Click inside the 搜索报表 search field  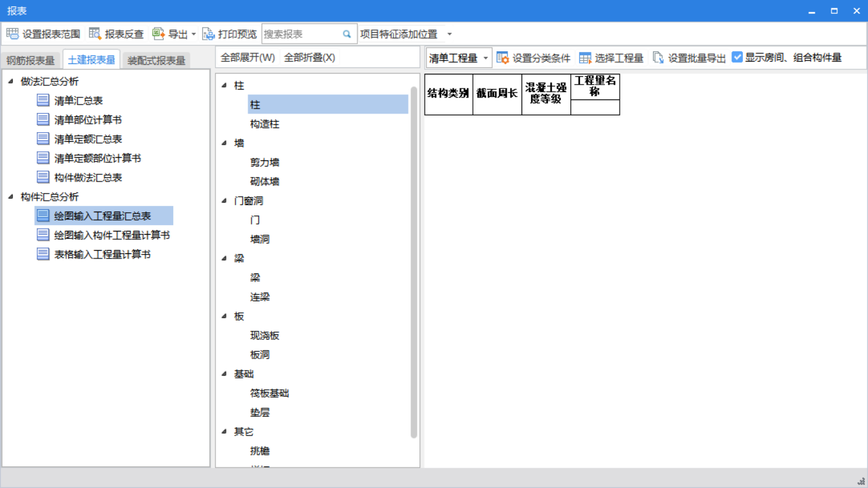tap(302, 34)
